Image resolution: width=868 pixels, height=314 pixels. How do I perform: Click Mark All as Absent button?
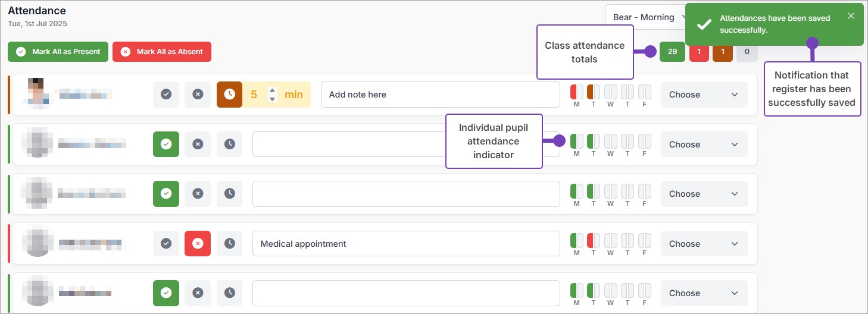(162, 52)
